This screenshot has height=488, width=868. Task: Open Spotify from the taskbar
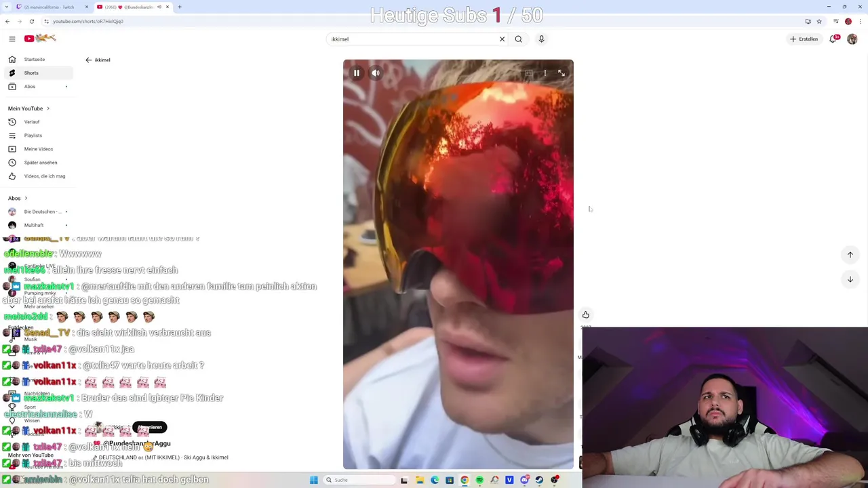click(479, 480)
